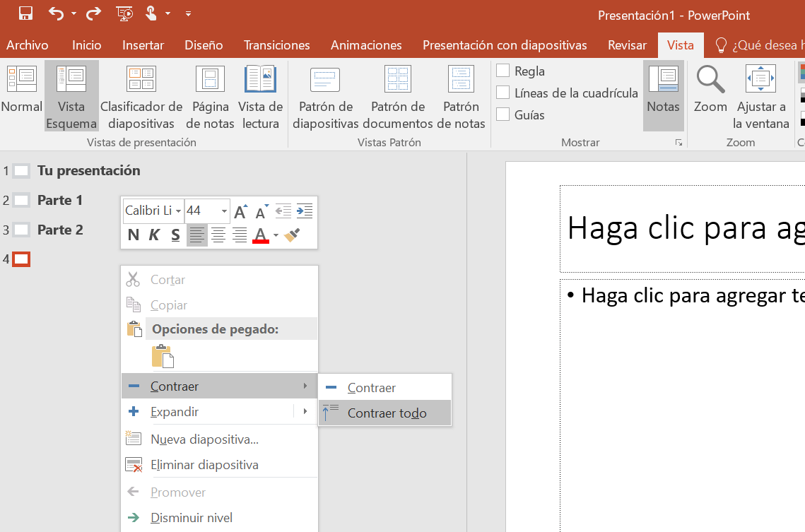Switch to Normal view
This screenshot has height=532, width=805.
(x=22, y=88)
